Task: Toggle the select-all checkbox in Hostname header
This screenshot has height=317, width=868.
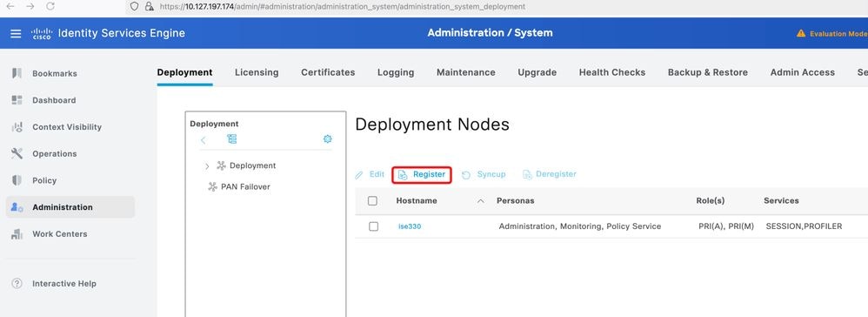Action: (x=372, y=200)
